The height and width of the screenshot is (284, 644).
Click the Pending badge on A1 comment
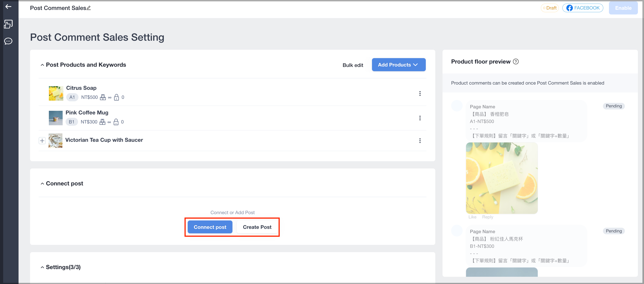coord(614,106)
